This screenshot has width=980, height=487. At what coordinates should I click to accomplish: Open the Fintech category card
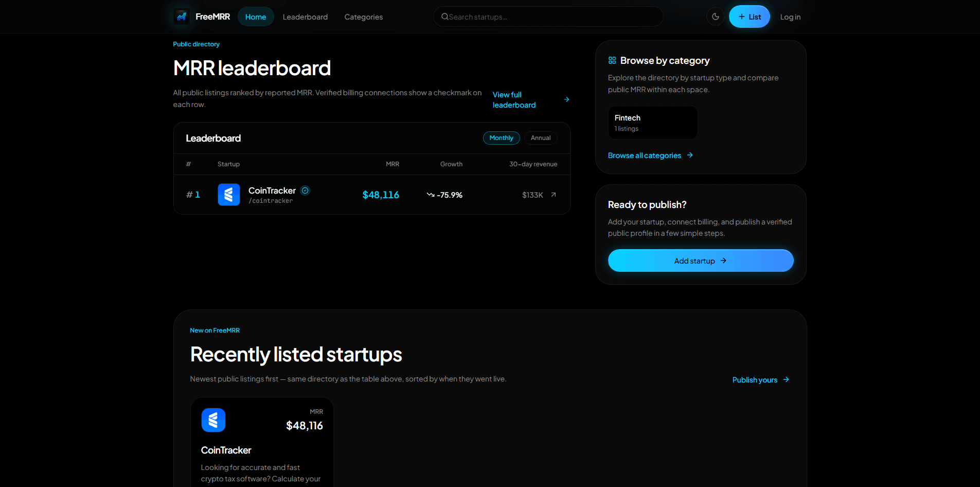pyautogui.click(x=653, y=123)
